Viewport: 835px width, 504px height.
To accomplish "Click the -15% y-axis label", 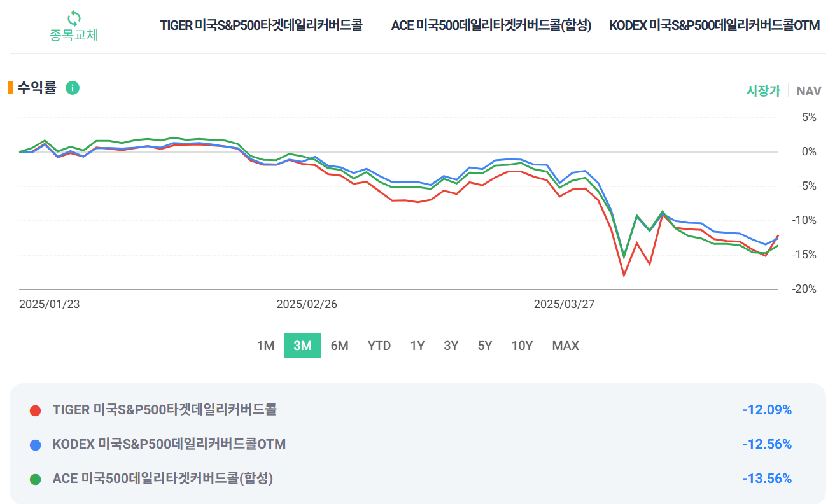I will point(804,255).
